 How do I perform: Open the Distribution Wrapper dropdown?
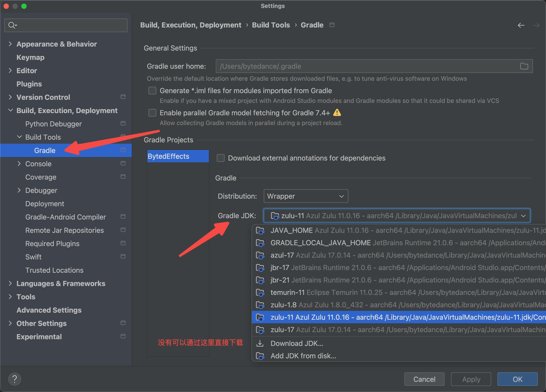[306, 196]
